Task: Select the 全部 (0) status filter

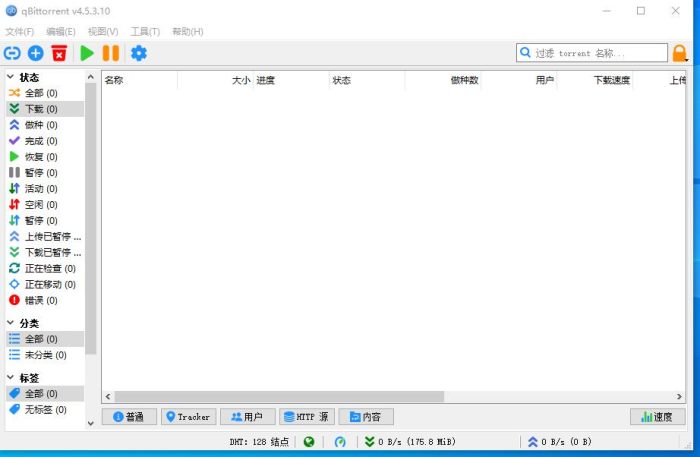Action: (x=45, y=93)
